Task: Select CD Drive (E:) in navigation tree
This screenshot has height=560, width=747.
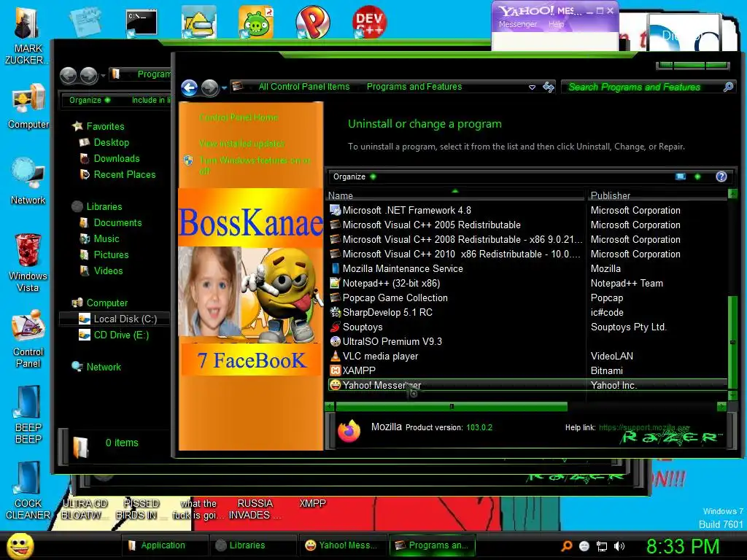Action: (115, 335)
